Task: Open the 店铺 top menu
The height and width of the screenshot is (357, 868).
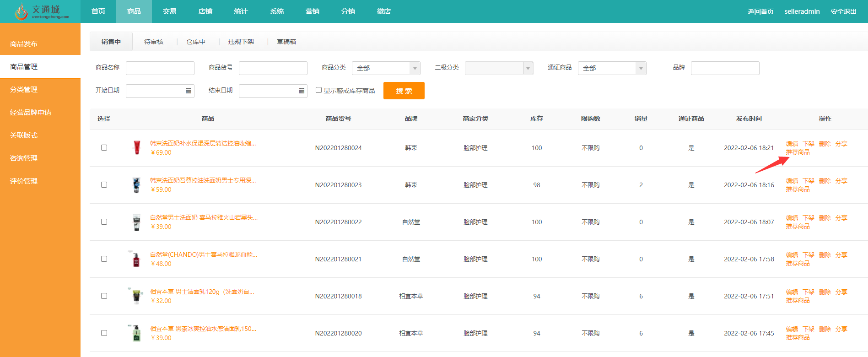Action: [x=205, y=11]
